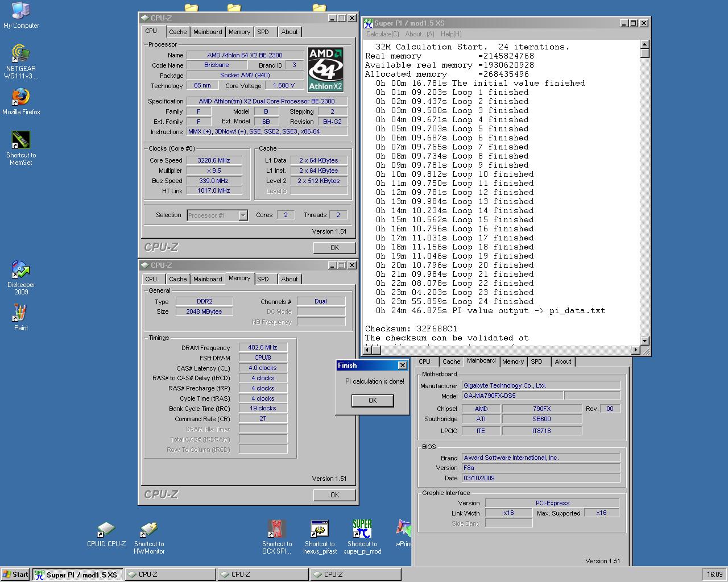Click Super PI scrollbar up arrow
The height and width of the screenshot is (582, 728).
click(x=644, y=44)
